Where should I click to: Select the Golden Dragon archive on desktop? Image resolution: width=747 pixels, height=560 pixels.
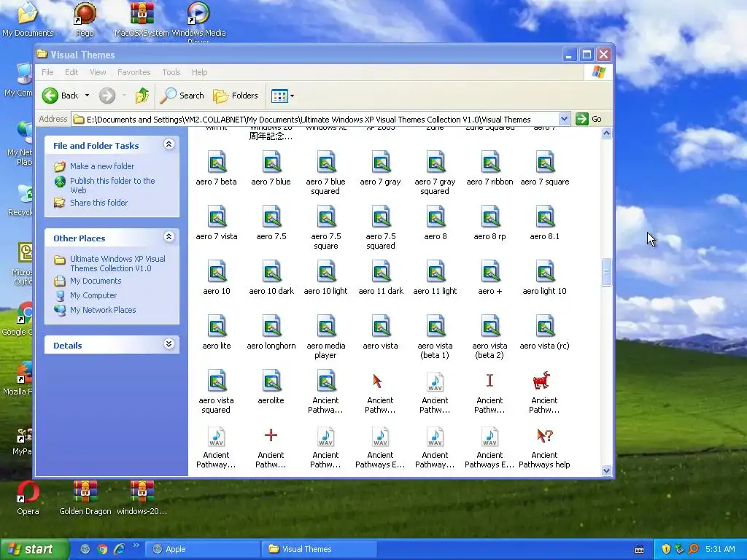click(x=85, y=499)
